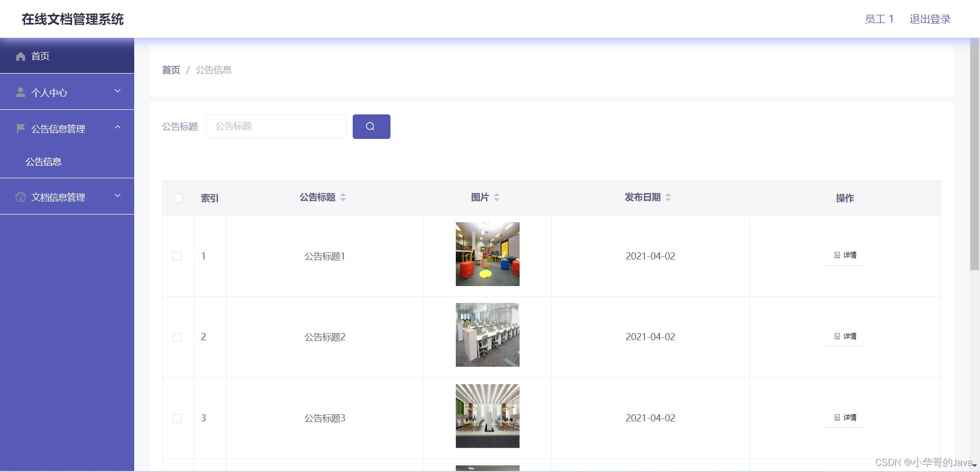Click the 首页 breadcrumb link

point(171,70)
